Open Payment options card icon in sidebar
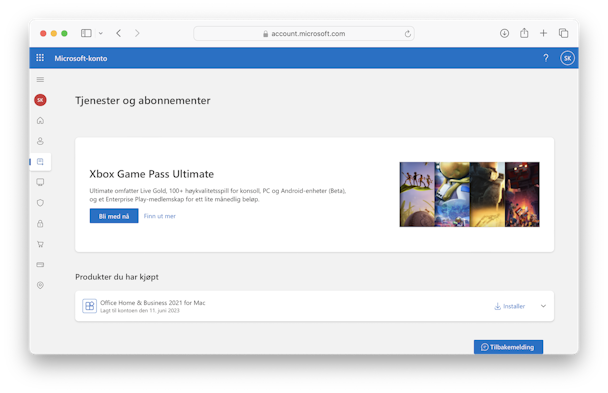 tap(40, 265)
